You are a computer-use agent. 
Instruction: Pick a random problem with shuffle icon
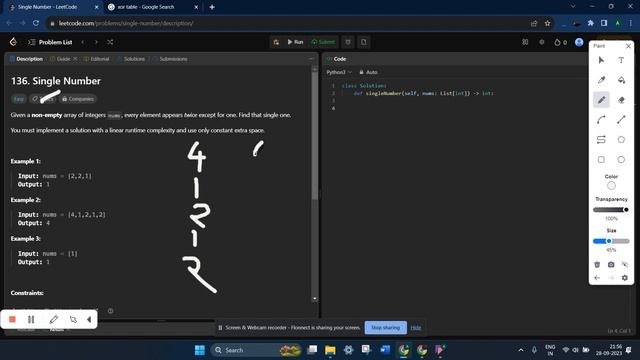(x=110, y=42)
